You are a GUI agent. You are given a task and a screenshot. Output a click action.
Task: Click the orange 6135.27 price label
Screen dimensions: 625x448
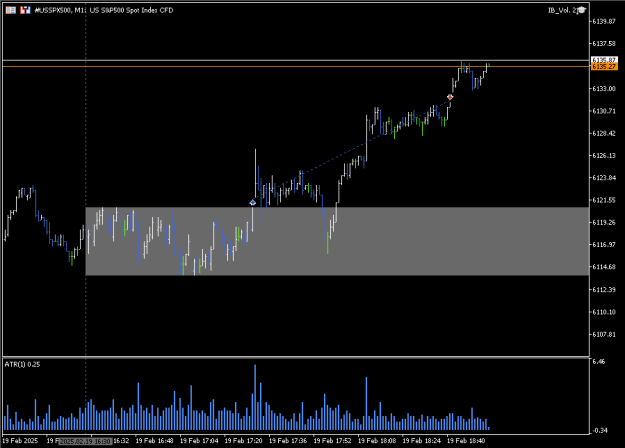[604, 67]
